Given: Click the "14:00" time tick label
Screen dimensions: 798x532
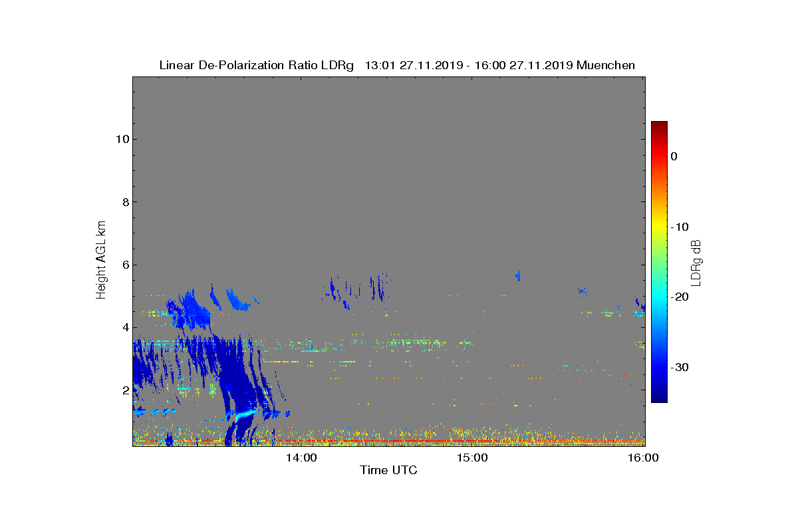Looking at the screenshot, I should pyautogui.click(x=303, y=458).
